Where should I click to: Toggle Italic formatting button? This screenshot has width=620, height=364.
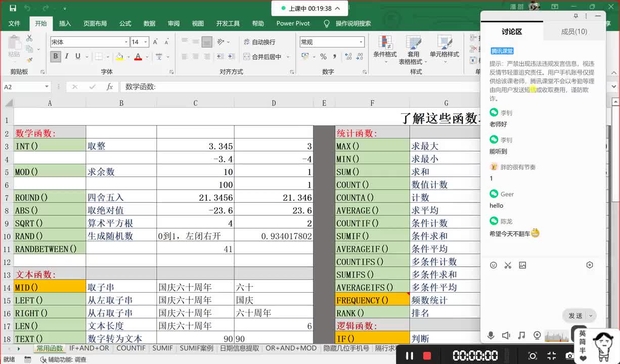click(67, 57)
